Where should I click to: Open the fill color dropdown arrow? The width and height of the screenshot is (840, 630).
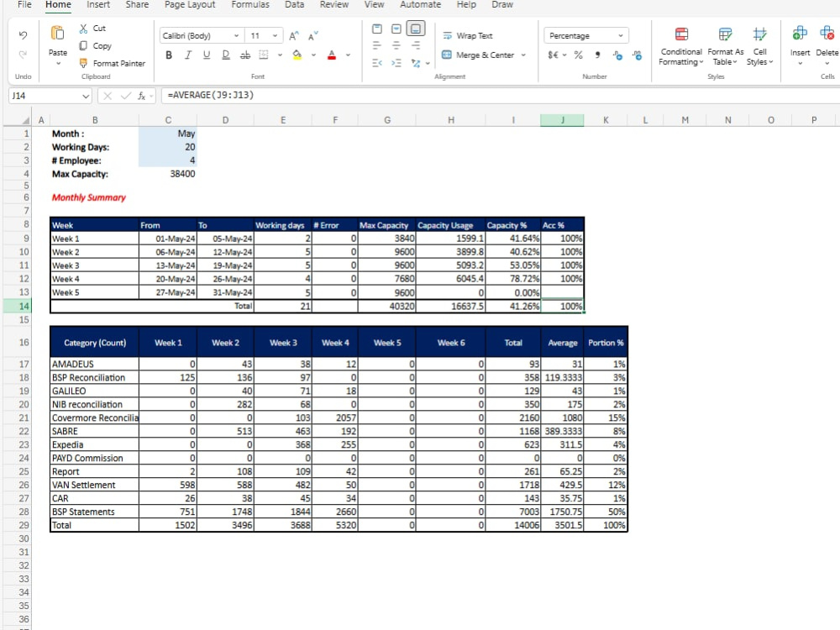(313, 55)
